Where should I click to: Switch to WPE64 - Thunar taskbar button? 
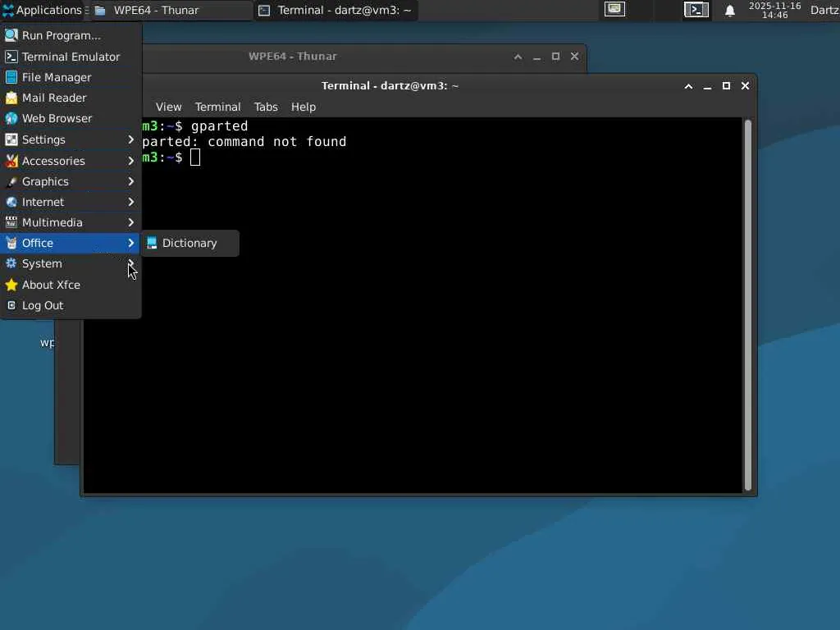click(171, 10)
